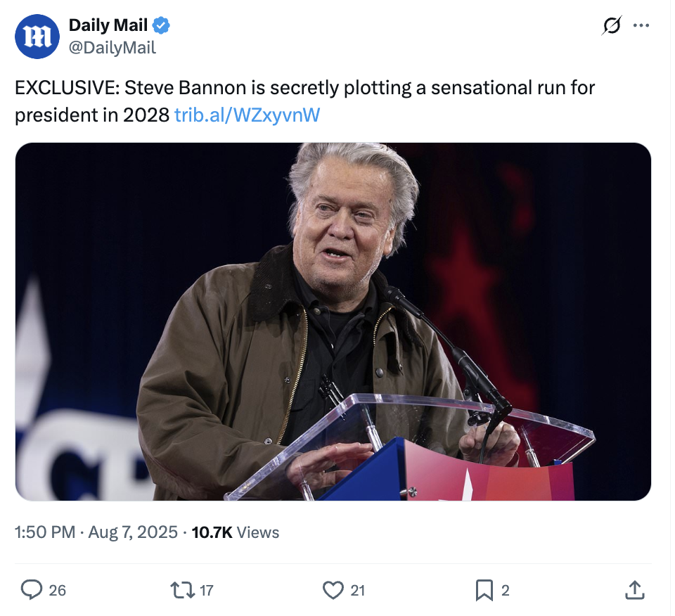Click the share upload icon

pos(634,590)
